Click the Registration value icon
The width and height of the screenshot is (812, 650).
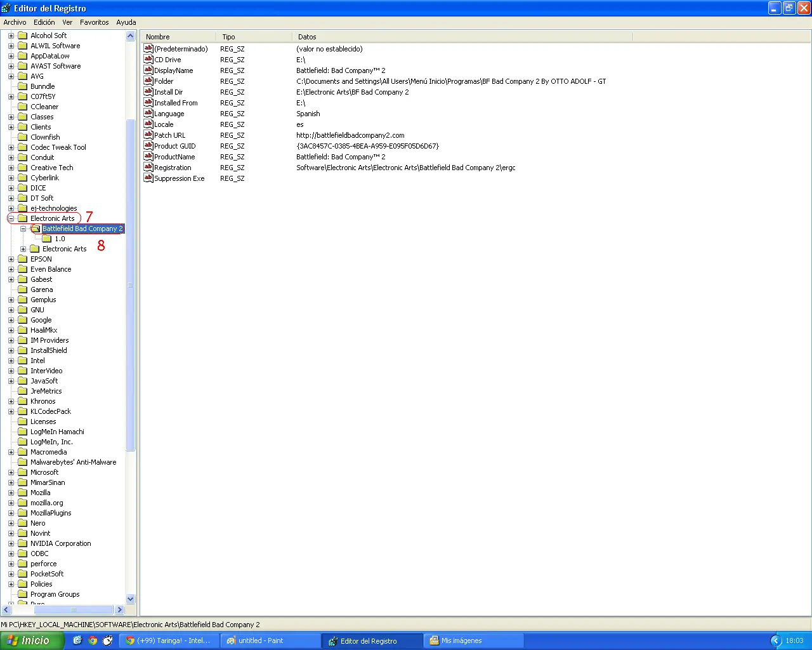(x=148, y=168)
